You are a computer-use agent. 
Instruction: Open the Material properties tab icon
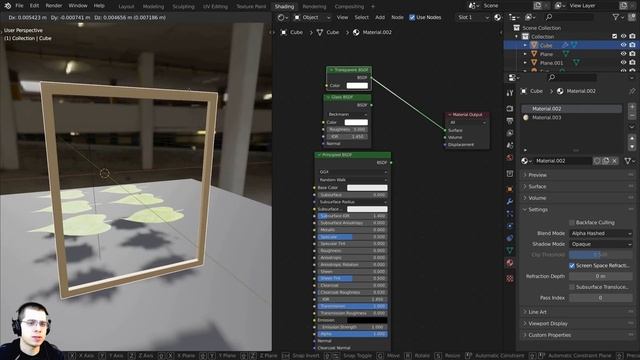click(510, 263)
